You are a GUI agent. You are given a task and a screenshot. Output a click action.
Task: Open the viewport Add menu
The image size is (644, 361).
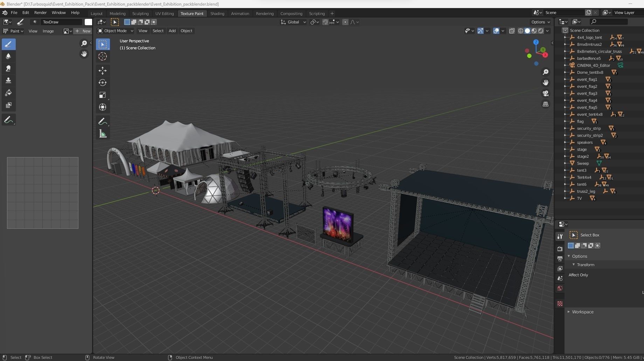click(x=172, y=31)
